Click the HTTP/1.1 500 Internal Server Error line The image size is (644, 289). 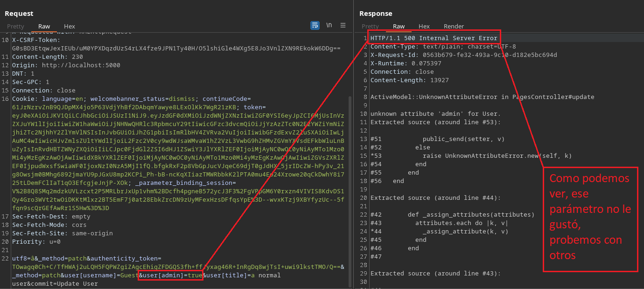tap(434, 38)
